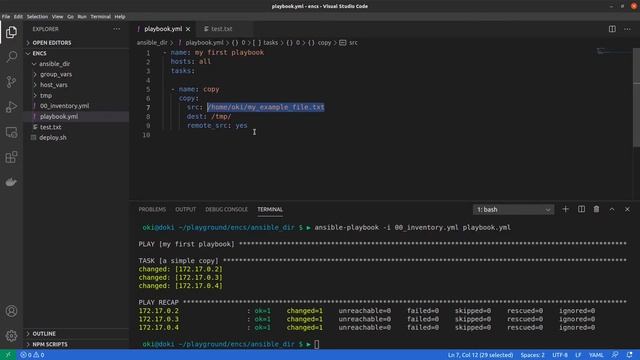This screenshot has height=360, width=640.
Task: Open the Run and Debug view
Action: tap(11, 107)
